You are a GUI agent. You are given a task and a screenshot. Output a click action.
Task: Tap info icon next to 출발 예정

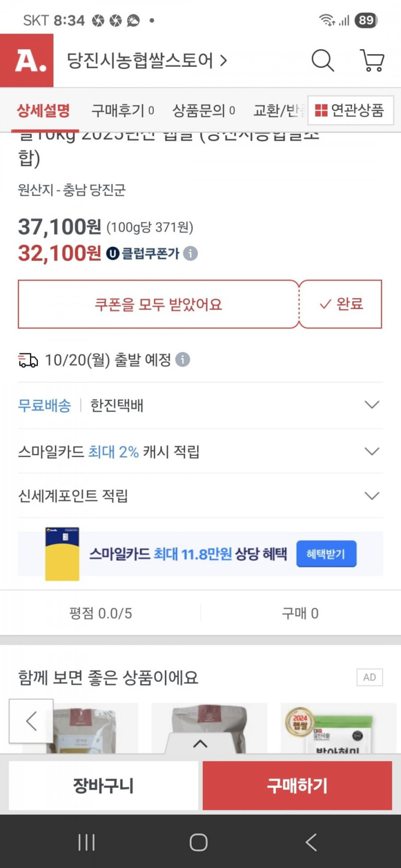click(x=182, y=359)
